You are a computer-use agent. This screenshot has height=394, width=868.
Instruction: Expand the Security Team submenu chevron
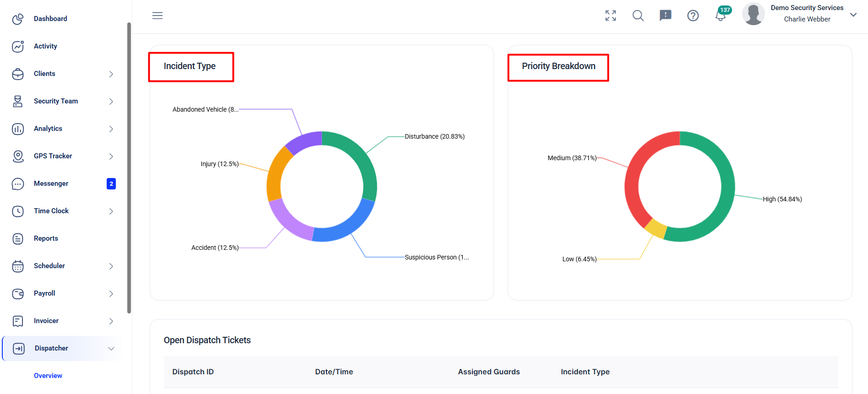[x=111, y=101]
